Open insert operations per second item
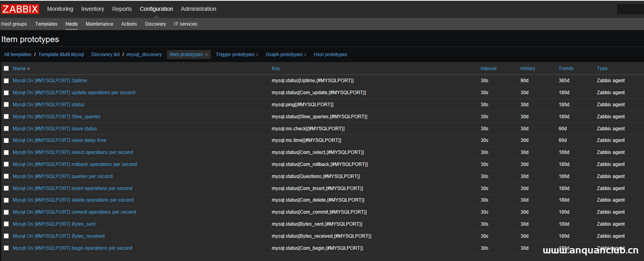 coord(72,188)
